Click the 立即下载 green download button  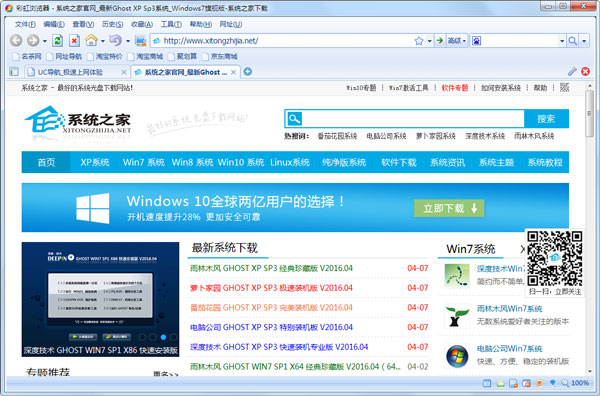point(449,208)
